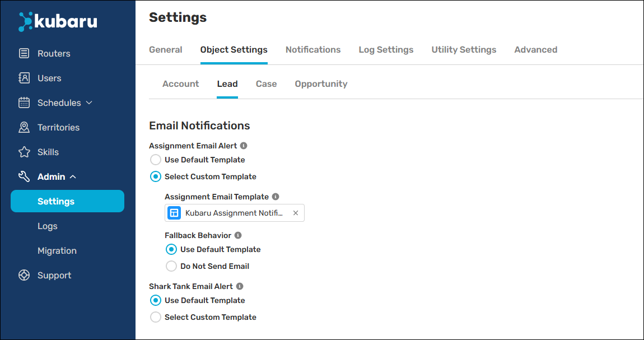The height and width of the screenshot is (340, 644).
Task: Click the Support lifebuoy icon
Action: [x=24, y=276]
